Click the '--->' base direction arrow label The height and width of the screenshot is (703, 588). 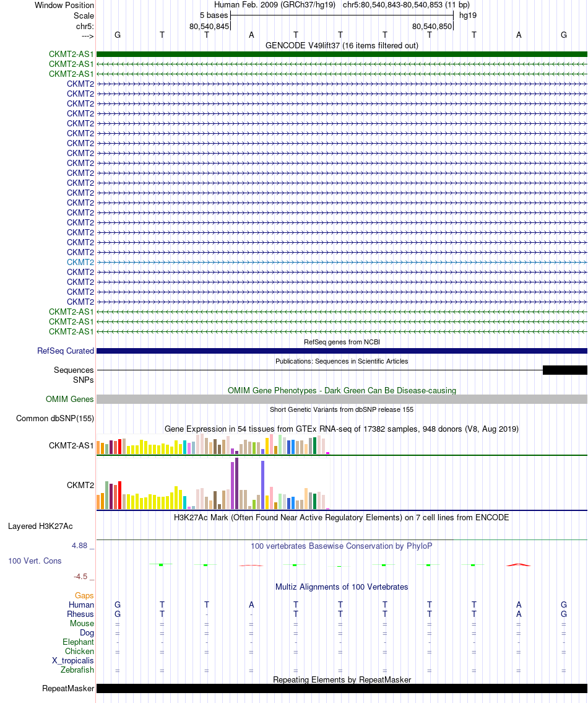coord(87,37)
